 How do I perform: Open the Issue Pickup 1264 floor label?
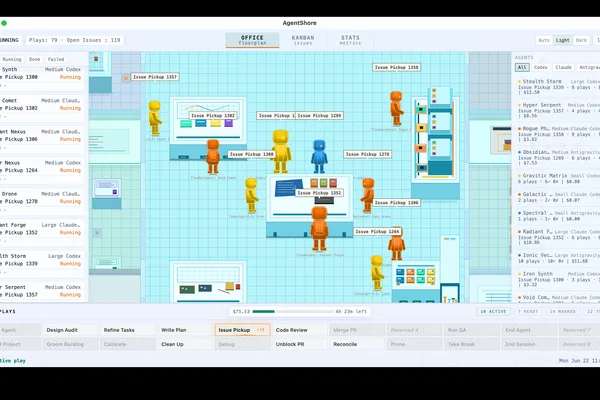(377, 232)
